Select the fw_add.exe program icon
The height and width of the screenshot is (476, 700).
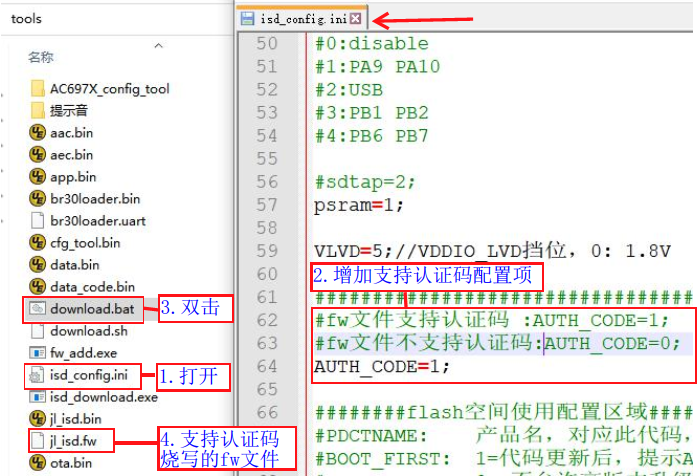coord(38,353)
